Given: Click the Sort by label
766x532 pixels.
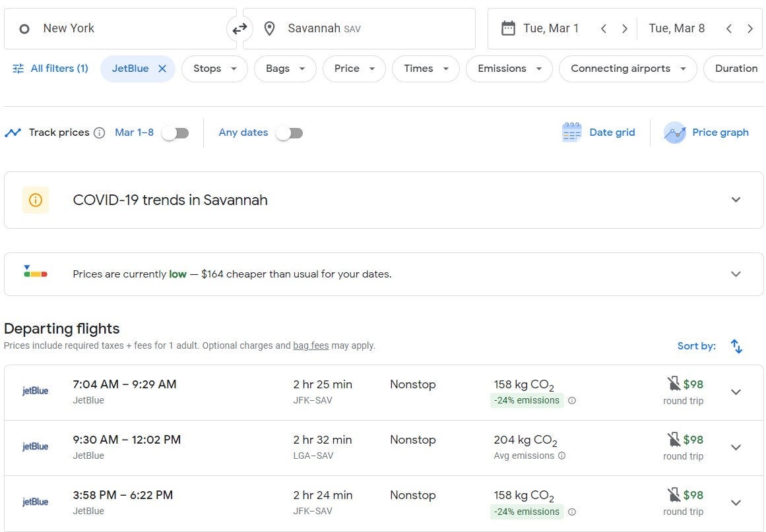Looking at the screenshot, I should pyautogui.click(x=696, y=346).
